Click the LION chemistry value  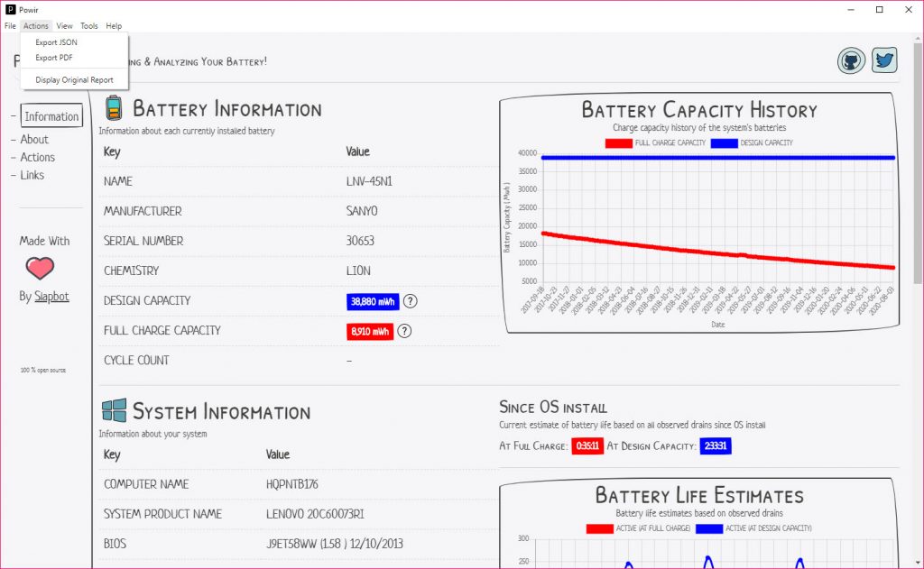coord(358,271)
